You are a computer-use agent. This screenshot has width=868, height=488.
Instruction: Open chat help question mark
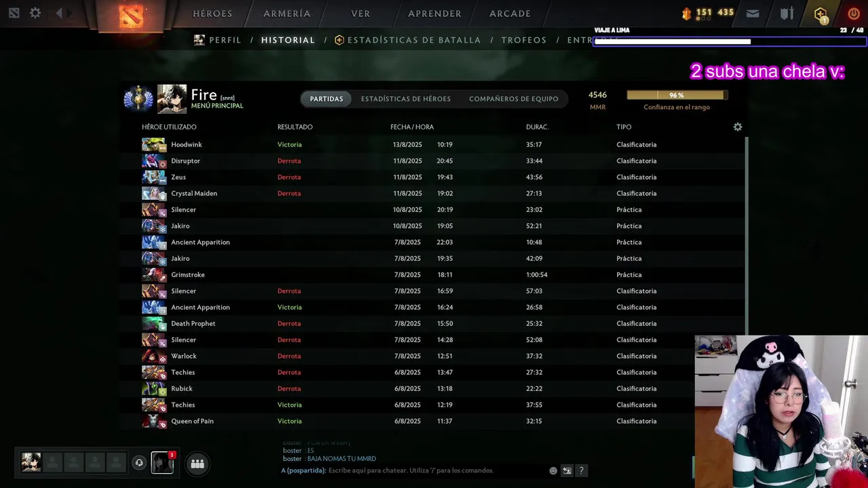pos(581,470)
